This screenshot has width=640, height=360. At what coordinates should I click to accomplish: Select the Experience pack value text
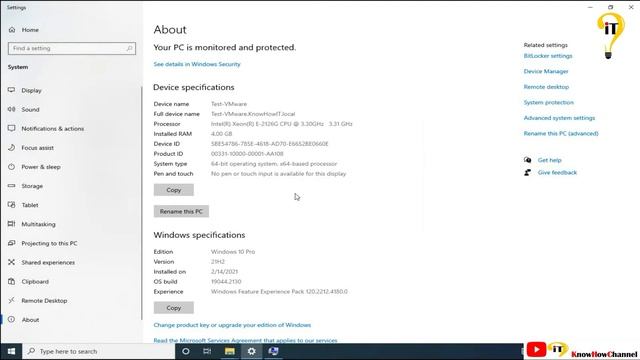(x=279, y=291)
